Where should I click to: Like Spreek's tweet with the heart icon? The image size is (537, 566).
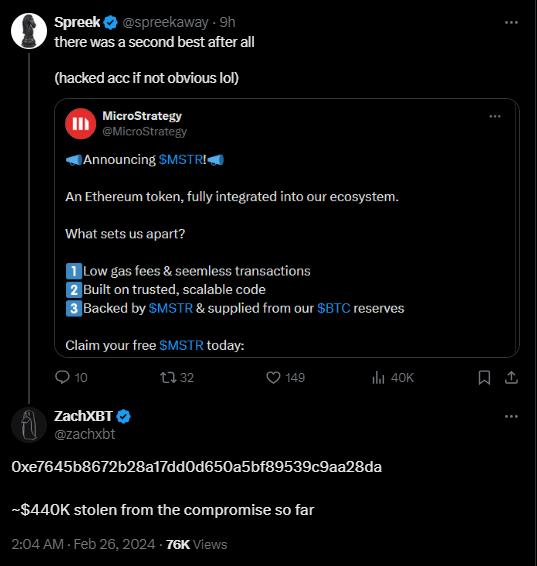point(273,378)
